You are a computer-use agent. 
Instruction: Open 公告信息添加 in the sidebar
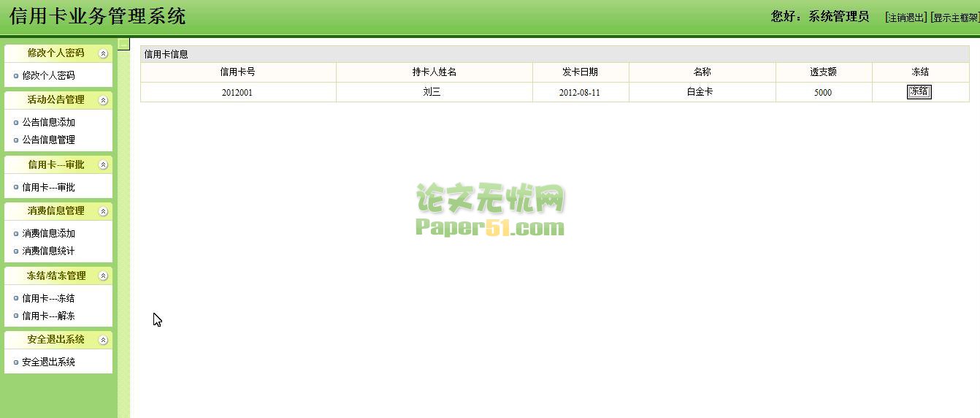48,122
